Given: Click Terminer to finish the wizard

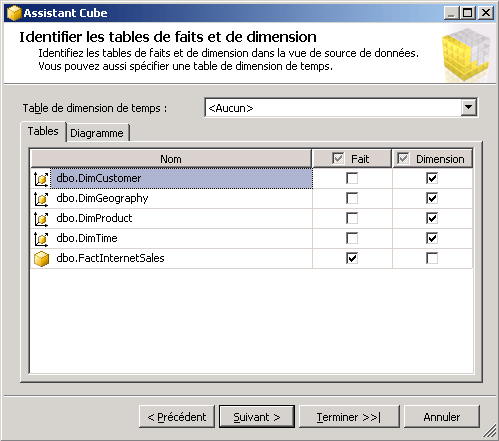Looking at the screenshot, I should 349,417.
